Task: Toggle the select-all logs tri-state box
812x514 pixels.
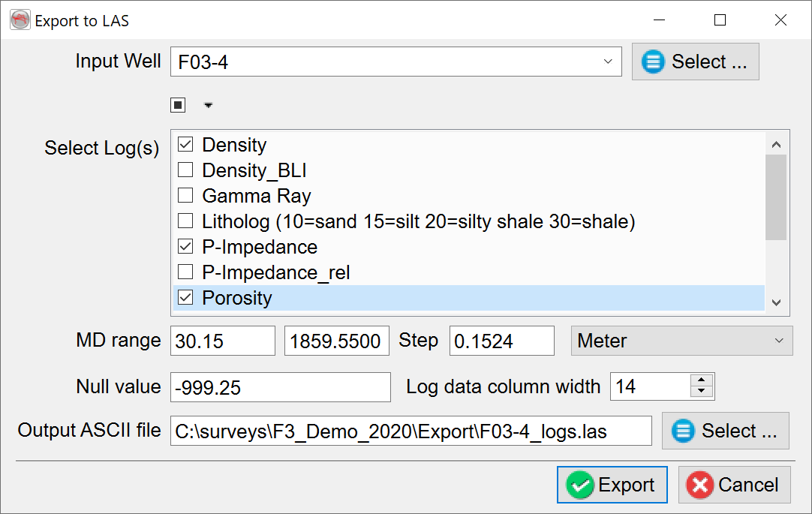Action: 178,105
